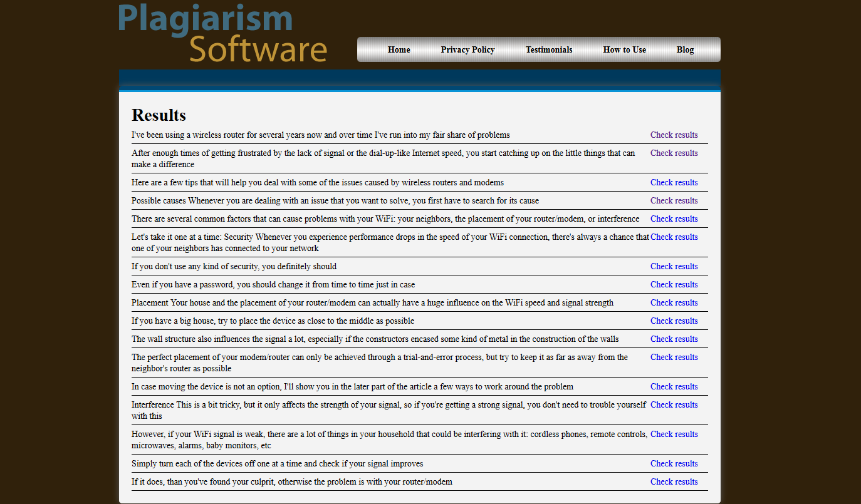The height and width of the screenshot is (504, 861).
Task: Check results for 'There are several common factors'
Action: 674,219
